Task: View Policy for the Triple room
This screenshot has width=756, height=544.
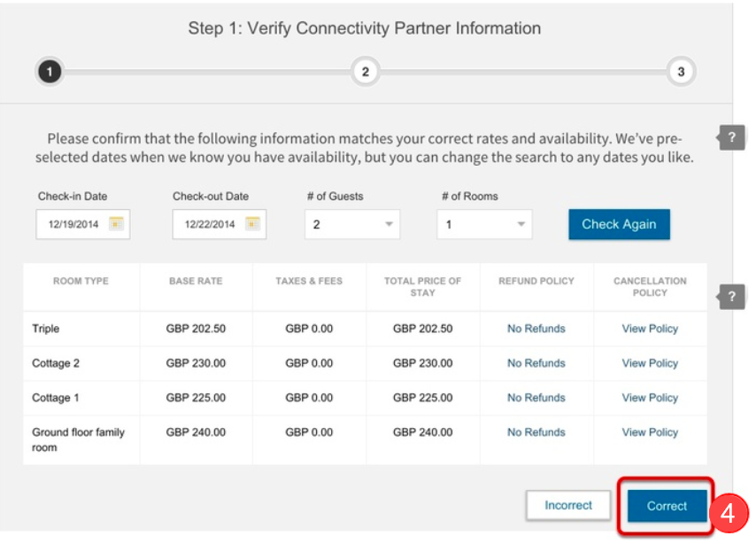Action: [x=650, y=329]
